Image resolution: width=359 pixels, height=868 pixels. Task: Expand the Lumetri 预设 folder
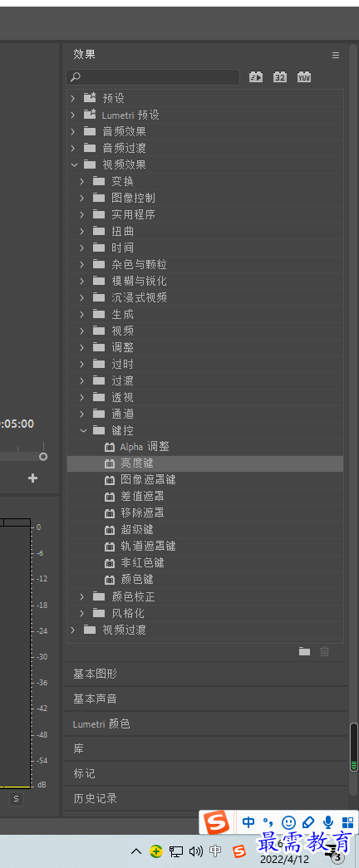coord(72,115)
